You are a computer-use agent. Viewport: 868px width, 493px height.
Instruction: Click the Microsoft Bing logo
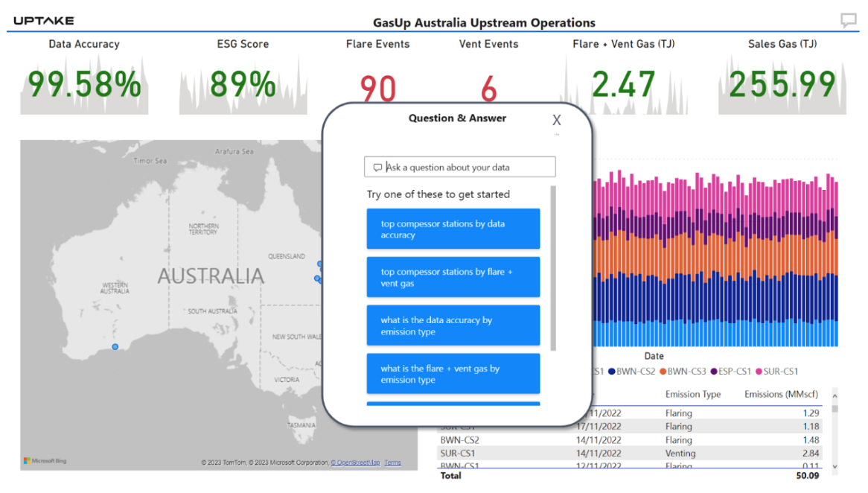click(x=45, y=461)
